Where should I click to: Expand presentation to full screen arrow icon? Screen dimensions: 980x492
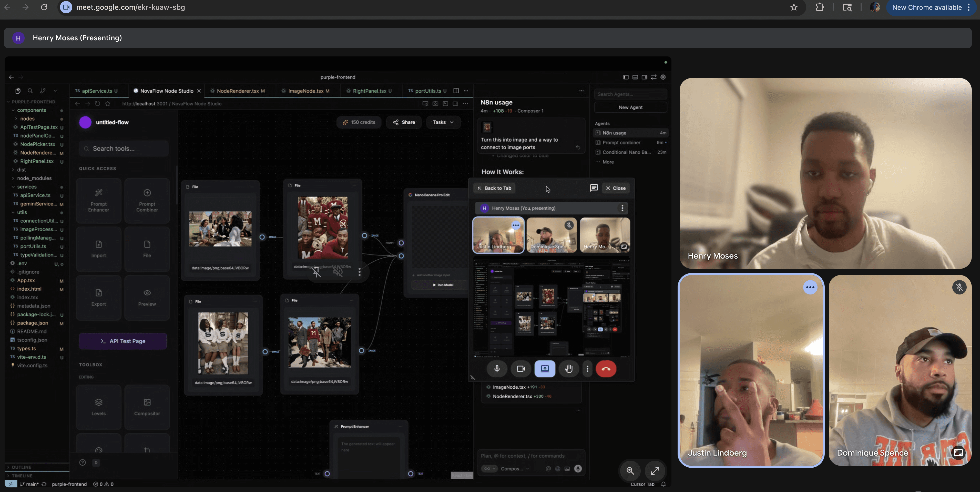point(655,471)
